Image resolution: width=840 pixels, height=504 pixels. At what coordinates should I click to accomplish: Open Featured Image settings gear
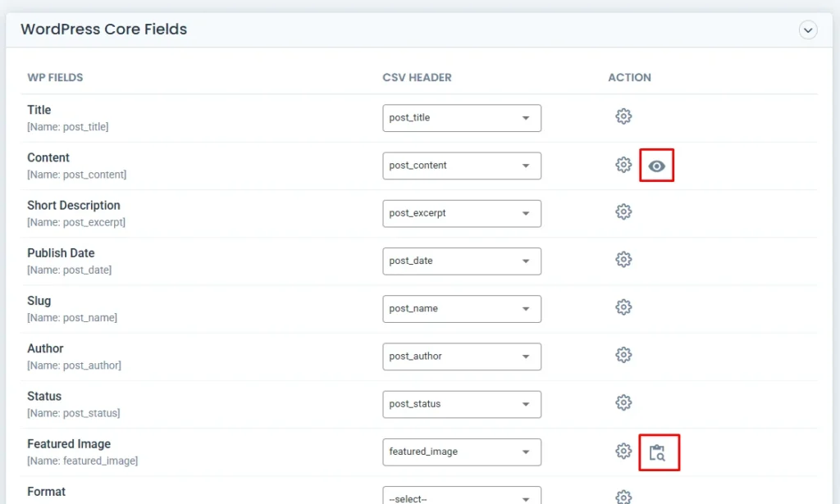[623, 451]
